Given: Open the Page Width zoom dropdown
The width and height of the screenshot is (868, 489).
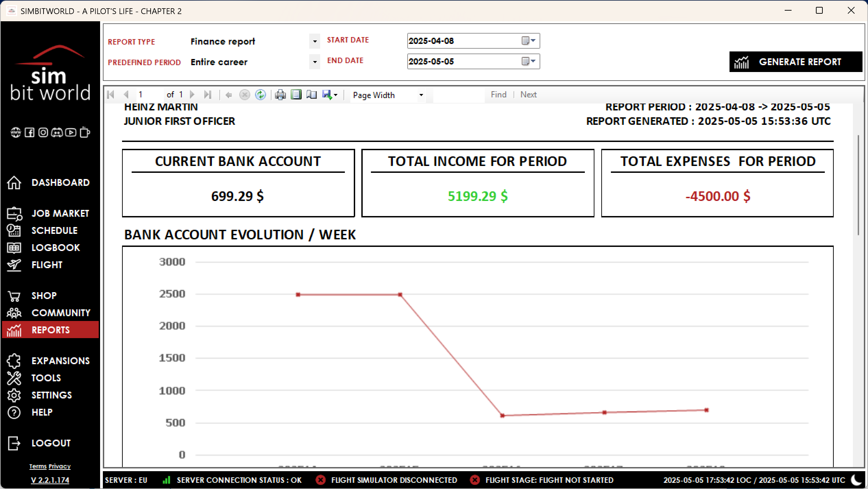Looking at the screenshot, I should (421, 95).
